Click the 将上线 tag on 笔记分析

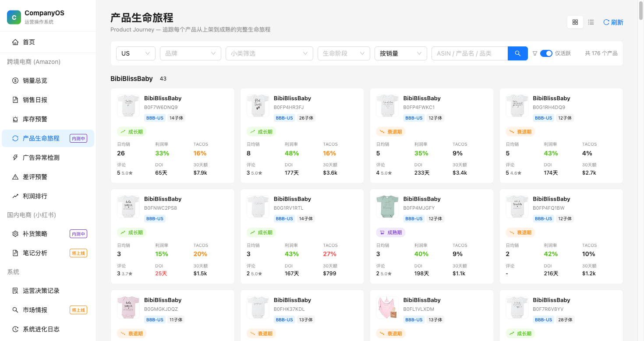click(x=78, y=253)
